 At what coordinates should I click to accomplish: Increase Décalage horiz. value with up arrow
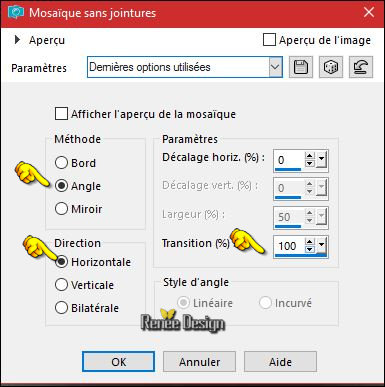[x=310, y=156]
